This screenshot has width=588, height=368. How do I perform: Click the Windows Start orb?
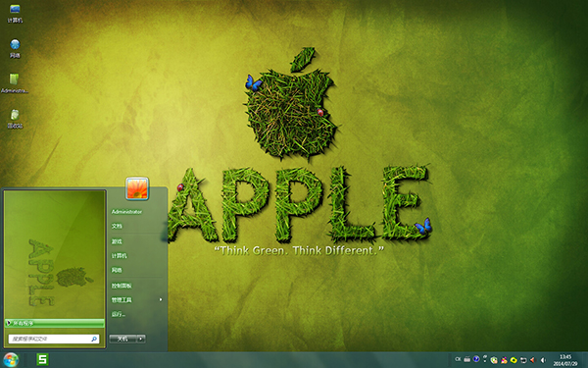pyautogui.click(x=11, y=360)
